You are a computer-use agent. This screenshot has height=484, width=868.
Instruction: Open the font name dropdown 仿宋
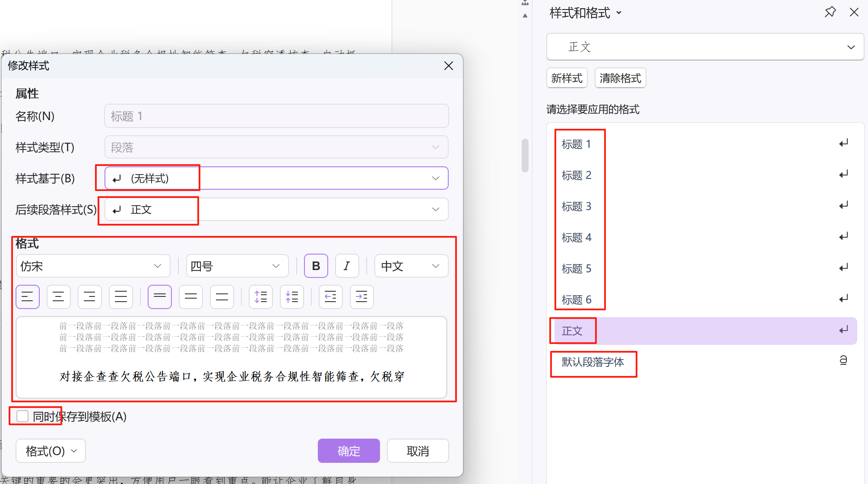[93, 266]
